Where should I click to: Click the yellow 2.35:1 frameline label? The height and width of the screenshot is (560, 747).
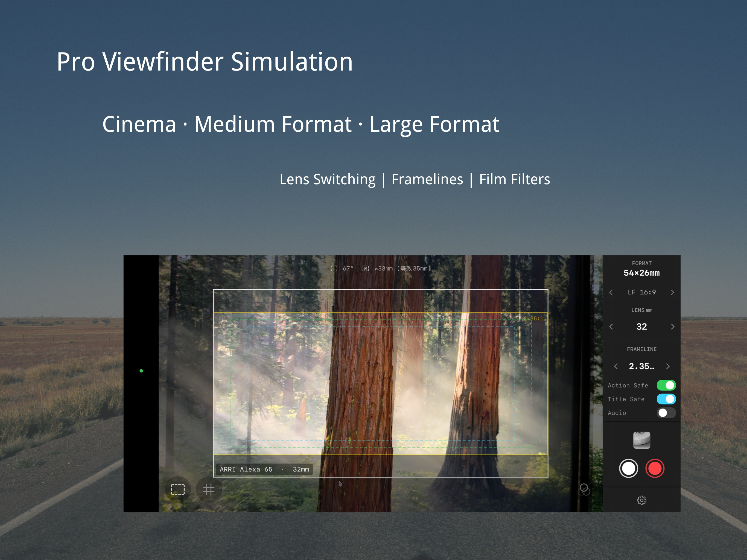coord(533,319)
